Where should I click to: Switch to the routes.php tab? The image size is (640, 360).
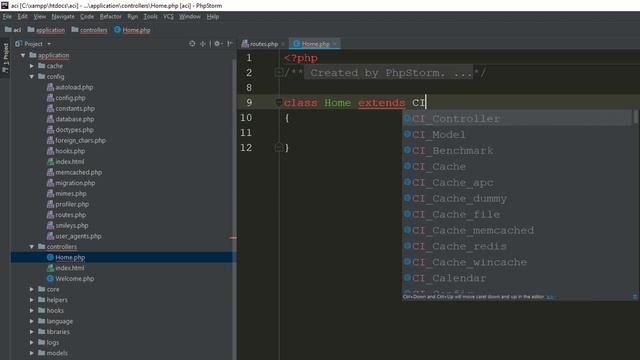click(x=260, y=44)
